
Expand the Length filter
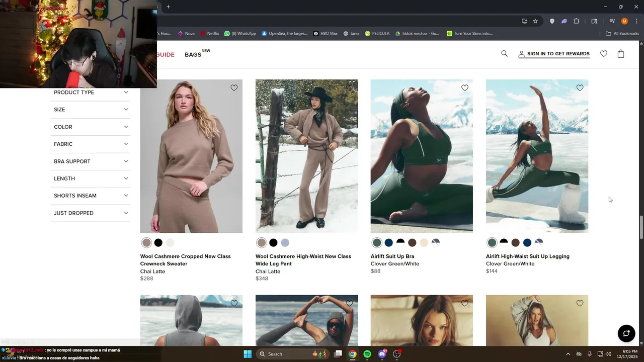[x=91, y=178]
